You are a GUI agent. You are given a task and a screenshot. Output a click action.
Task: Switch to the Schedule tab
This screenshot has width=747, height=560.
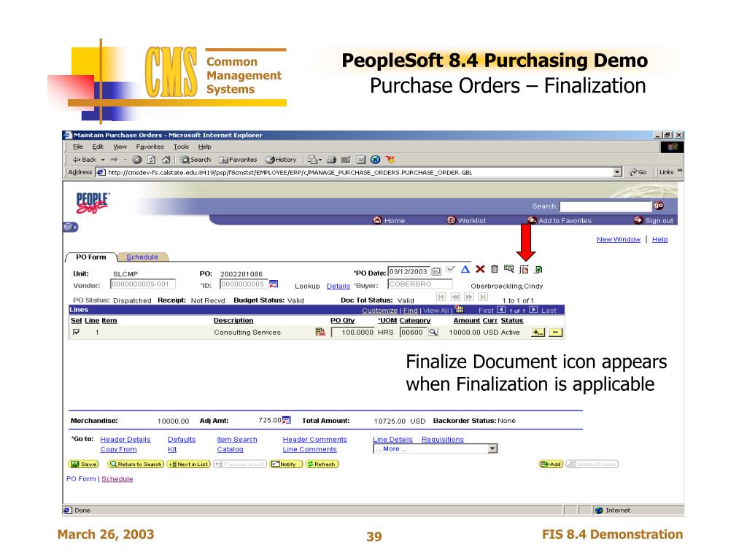click(142, 257)
